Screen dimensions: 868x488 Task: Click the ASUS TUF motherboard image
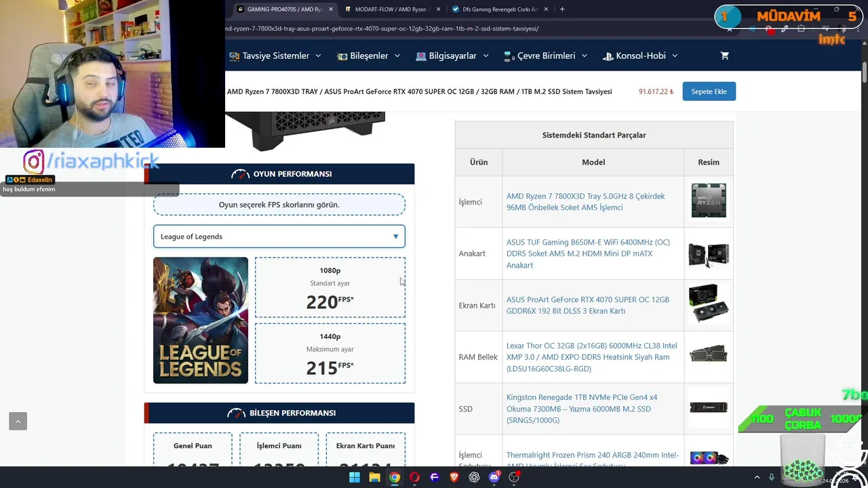709,253
